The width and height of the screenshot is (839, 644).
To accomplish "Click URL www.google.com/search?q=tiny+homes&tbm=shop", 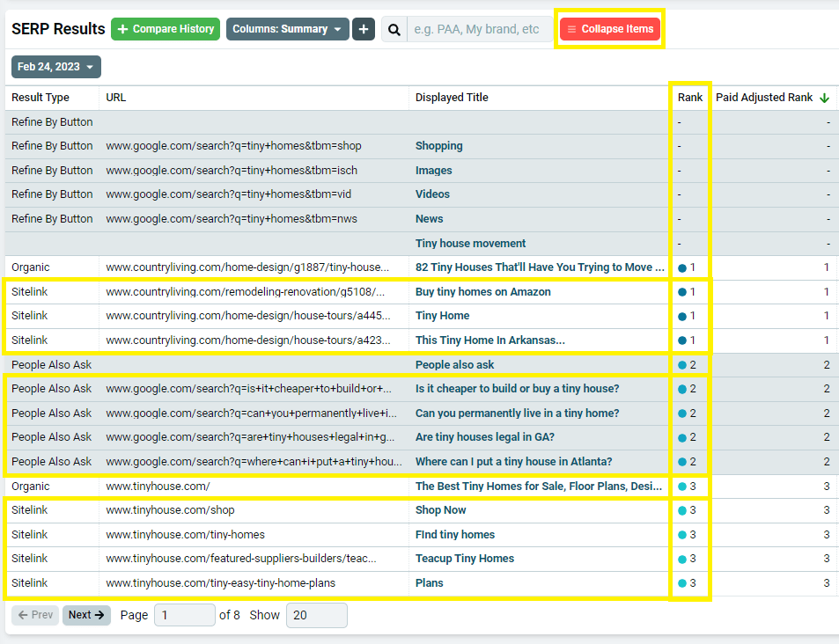I will click(x=233, y=146).
